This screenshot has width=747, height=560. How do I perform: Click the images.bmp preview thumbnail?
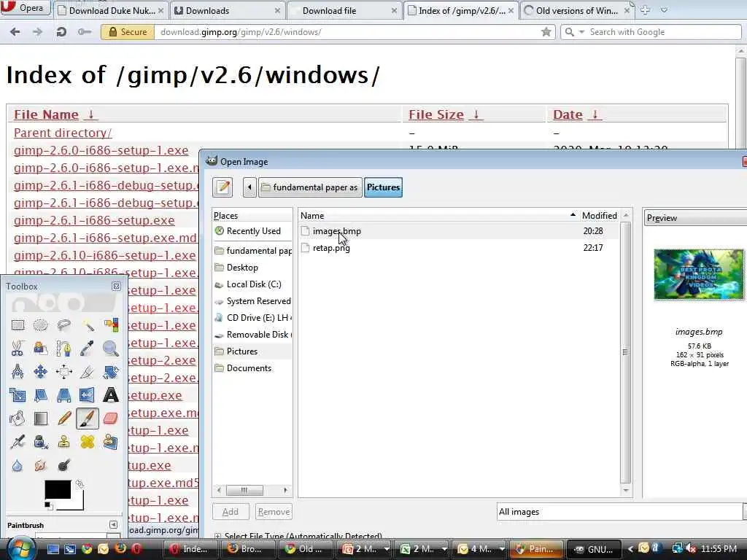[698, 274]
